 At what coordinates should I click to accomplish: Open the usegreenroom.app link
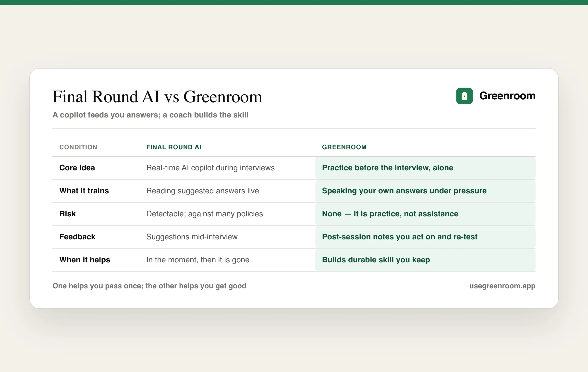[502, 286]
